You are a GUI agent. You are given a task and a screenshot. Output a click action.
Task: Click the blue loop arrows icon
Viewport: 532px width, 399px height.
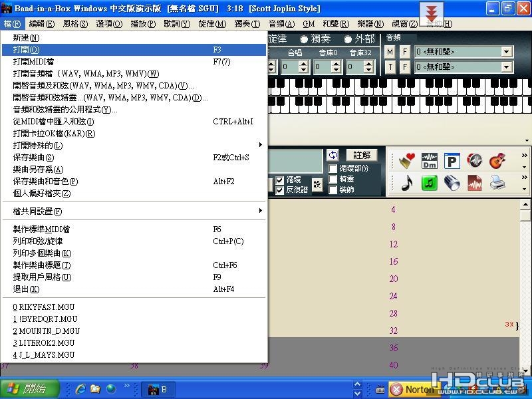tap(333, 156)
